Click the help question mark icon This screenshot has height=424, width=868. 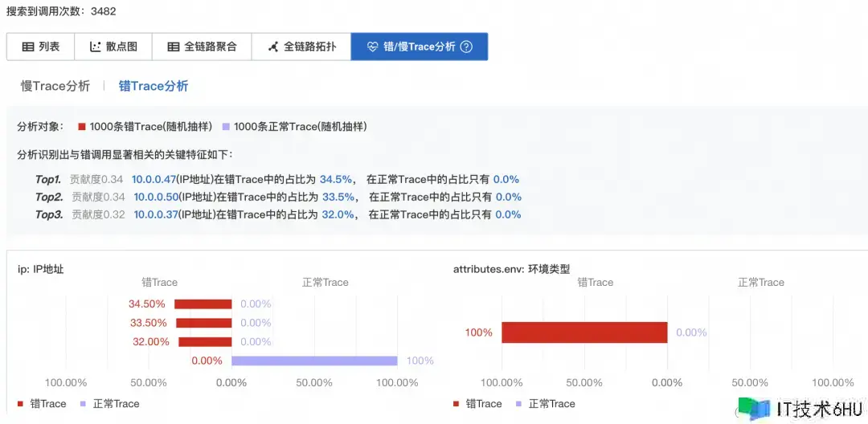466,47
